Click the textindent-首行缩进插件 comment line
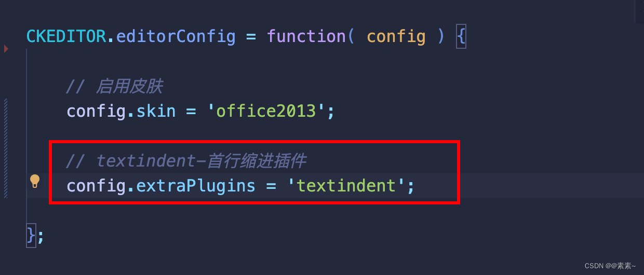 point(186,161)
